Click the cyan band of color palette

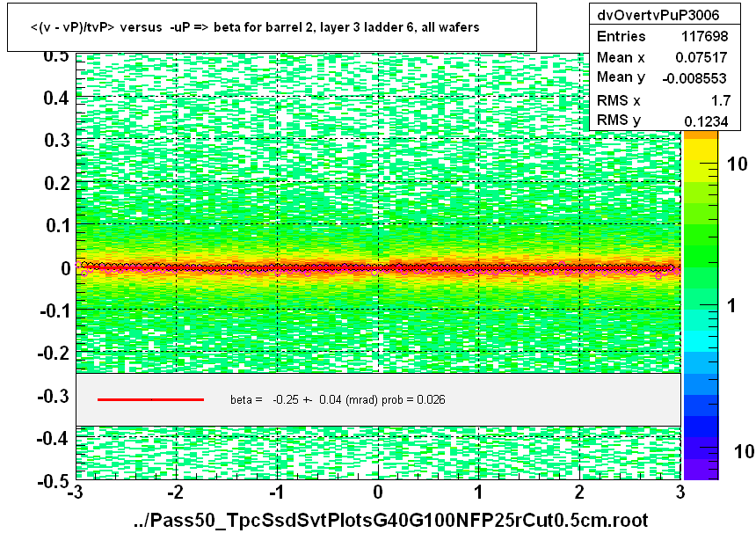click(701, 340)
